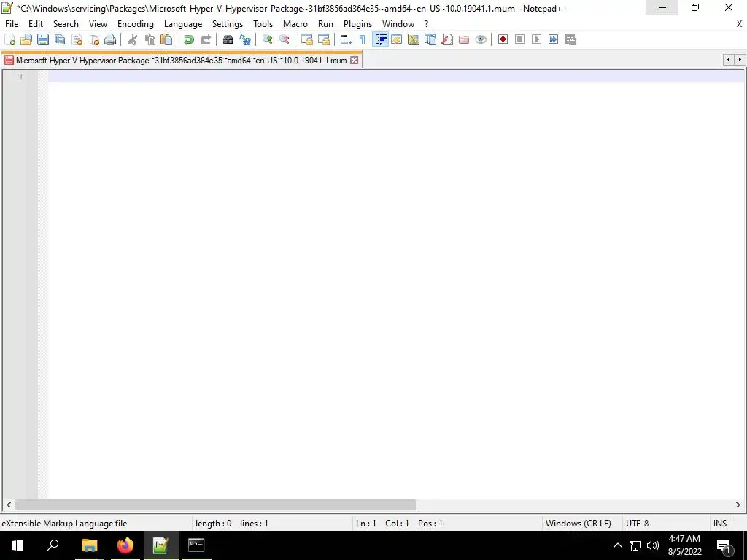Open the Plugins menu
The image size is (747, 560).
click(x=357, y=24)
